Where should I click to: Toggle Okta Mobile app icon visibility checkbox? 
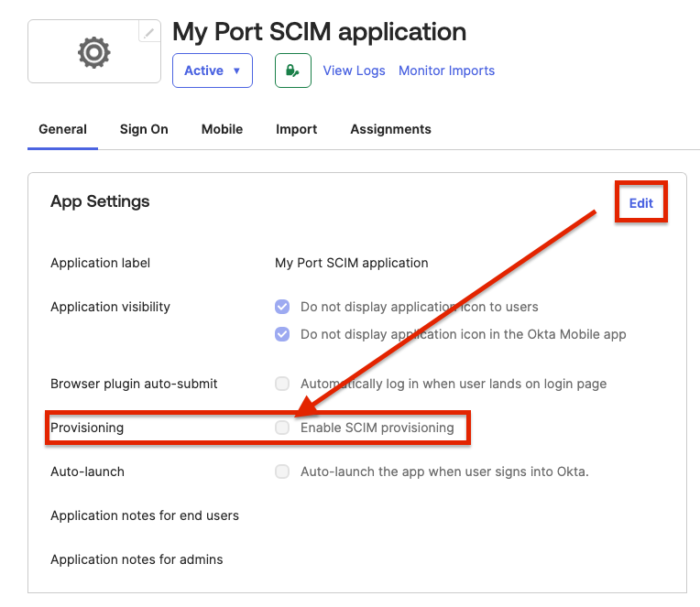click(282, 334)
